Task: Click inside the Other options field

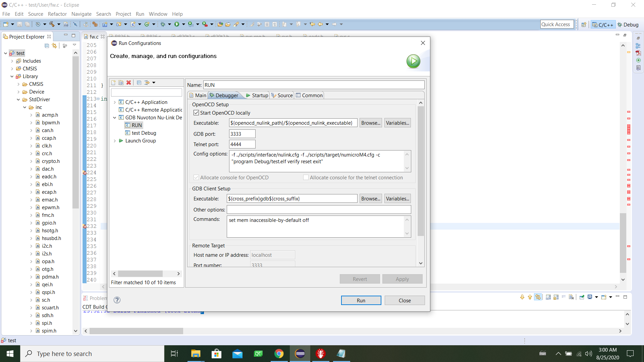Action: tap(319, 209)
